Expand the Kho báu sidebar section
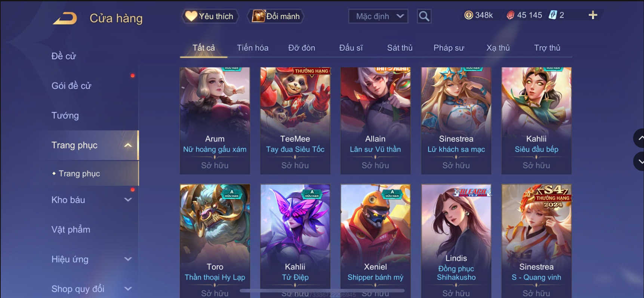The height and width of the screenshot is (298, 644). [128, 200]
